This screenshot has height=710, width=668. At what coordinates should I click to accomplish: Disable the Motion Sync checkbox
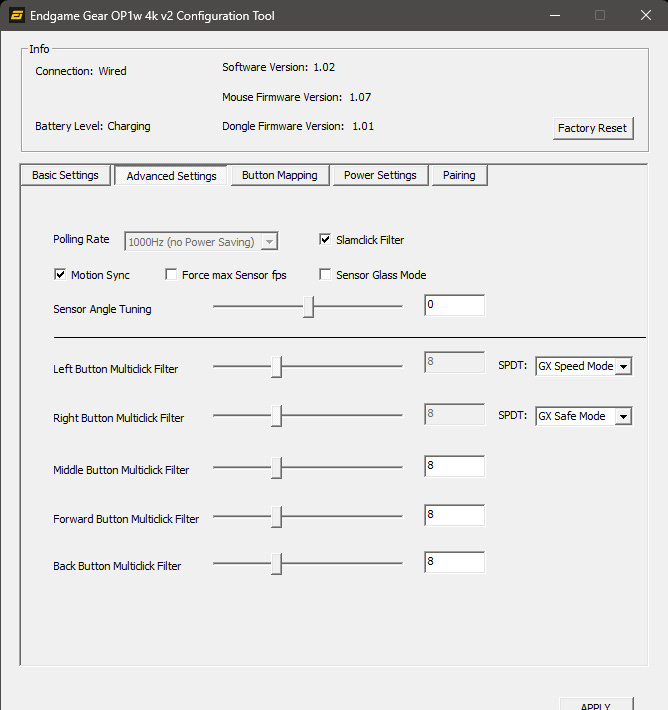coord(60,275)
